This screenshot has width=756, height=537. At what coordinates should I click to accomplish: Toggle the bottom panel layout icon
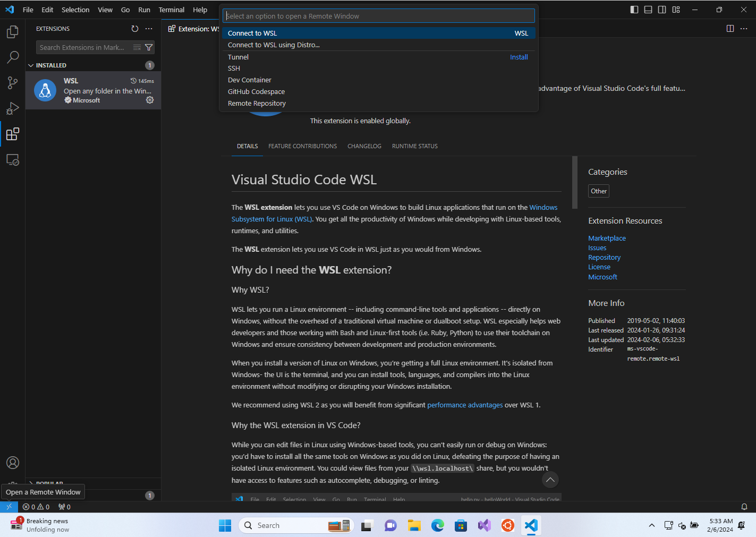(x=648, y=10)
